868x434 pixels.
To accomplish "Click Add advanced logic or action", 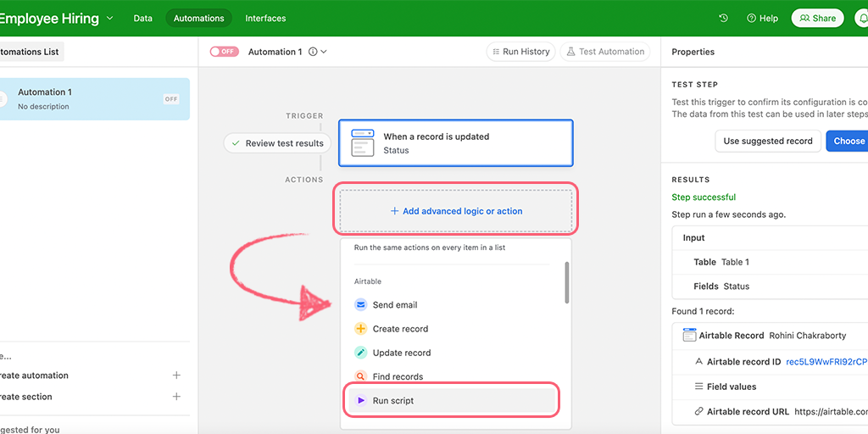I will 455,211.
